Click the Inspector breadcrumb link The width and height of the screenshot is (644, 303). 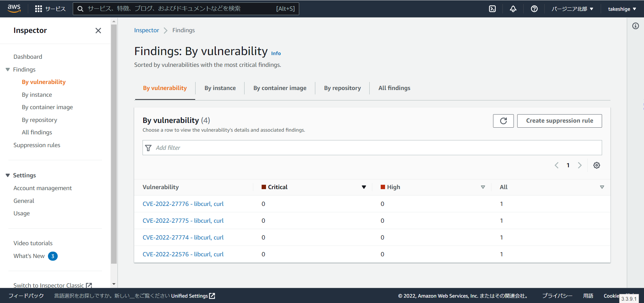tap(147, 30)
